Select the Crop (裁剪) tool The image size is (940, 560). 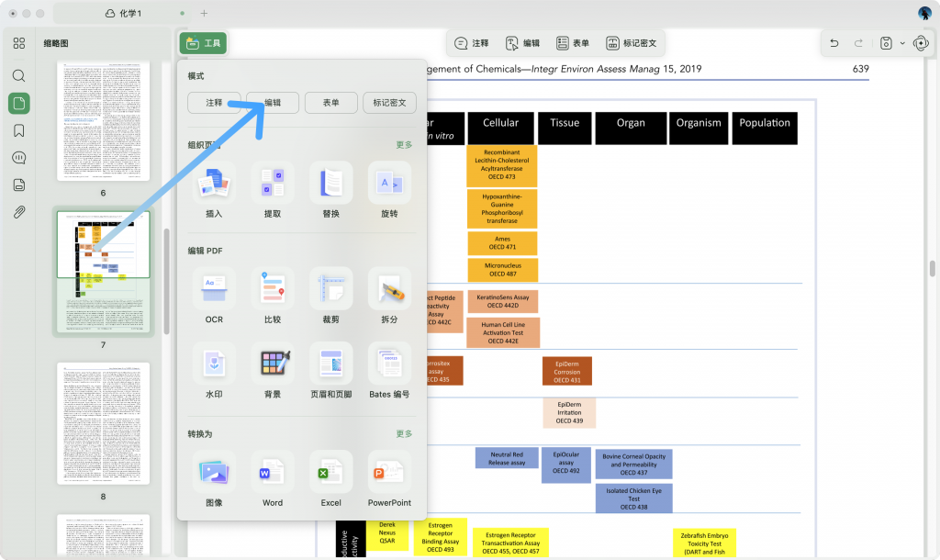point(331,288)
